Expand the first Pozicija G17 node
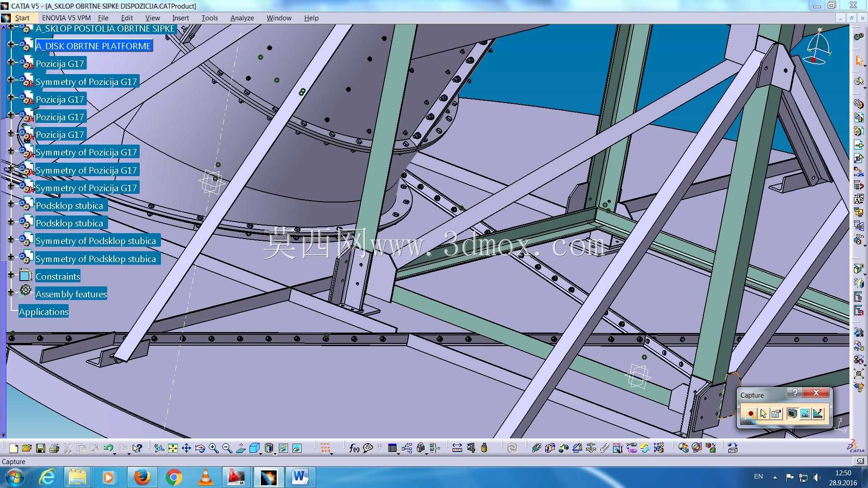The width and height of the screenshot is (868, 488). tap(11, 62)
